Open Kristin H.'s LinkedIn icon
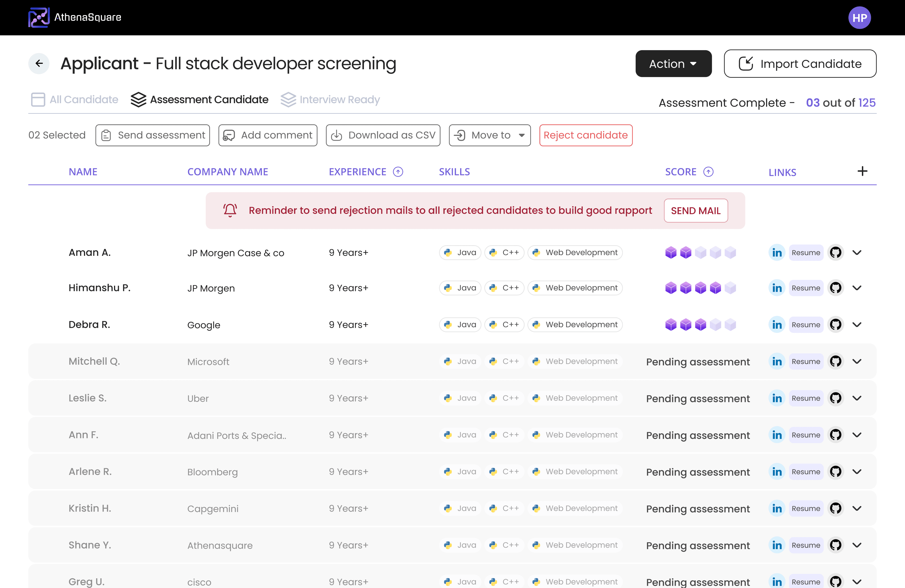905x588 pixels. [777, 508]
